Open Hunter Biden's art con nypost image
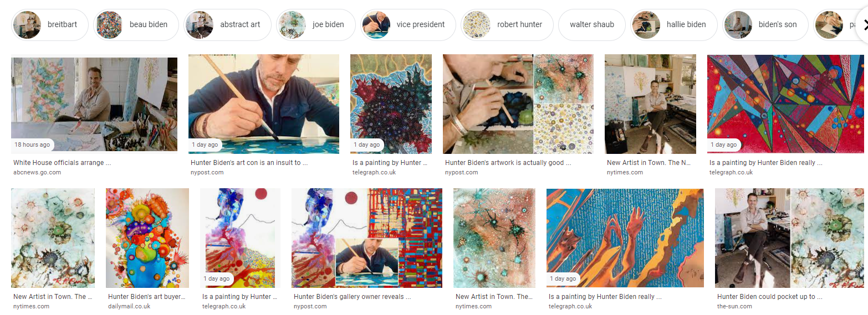This screenshot has width=868, height=315. click(263, 104)
